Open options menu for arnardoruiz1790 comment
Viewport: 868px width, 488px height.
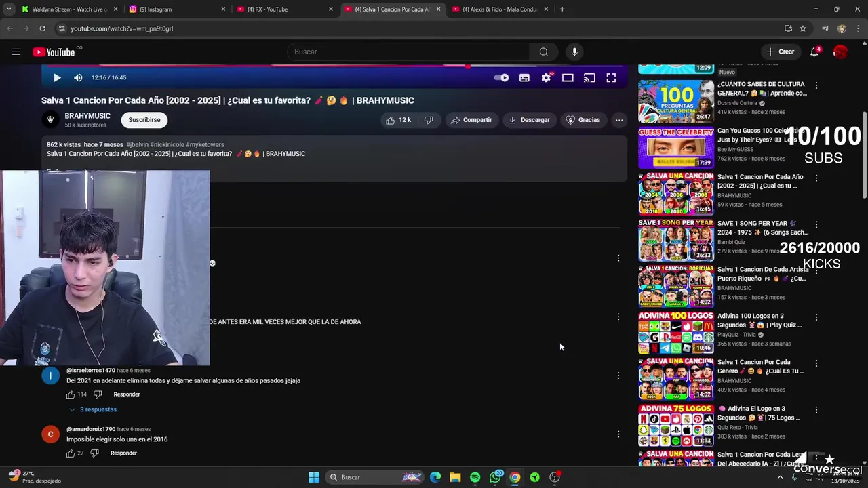point(618,434)
